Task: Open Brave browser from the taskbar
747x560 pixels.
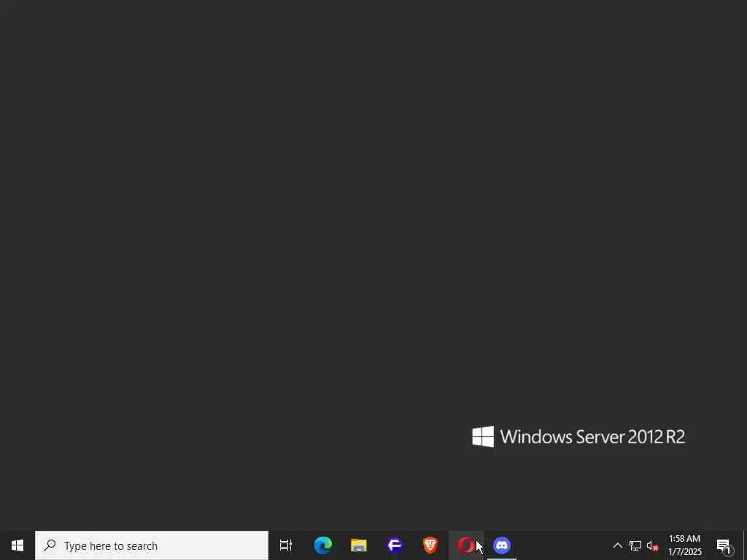Action: coord(430,545)
